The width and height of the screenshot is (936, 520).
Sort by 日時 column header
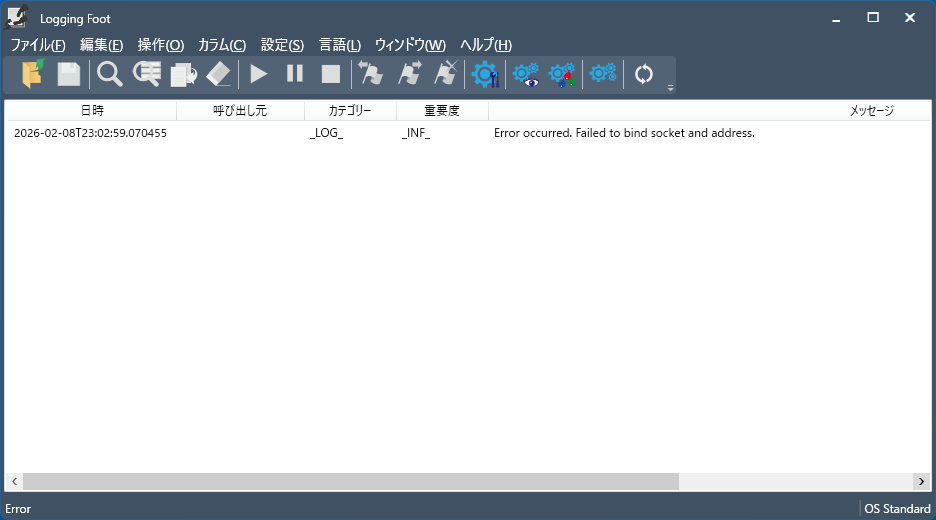pyautogui.click(x=92, y=110)
